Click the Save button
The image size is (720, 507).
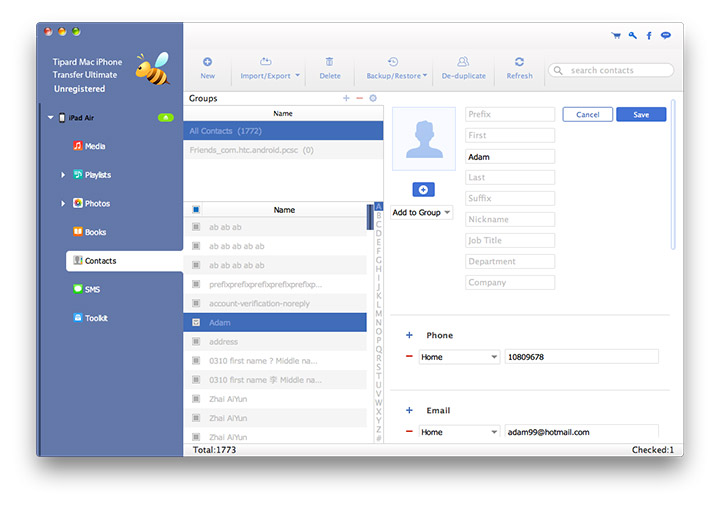click(641, 114)
